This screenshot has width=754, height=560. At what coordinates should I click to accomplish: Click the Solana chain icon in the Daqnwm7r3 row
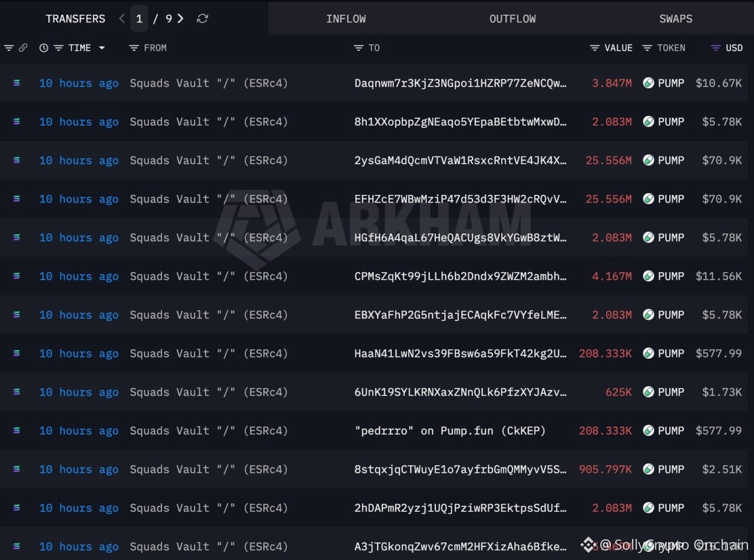[16, 83]
